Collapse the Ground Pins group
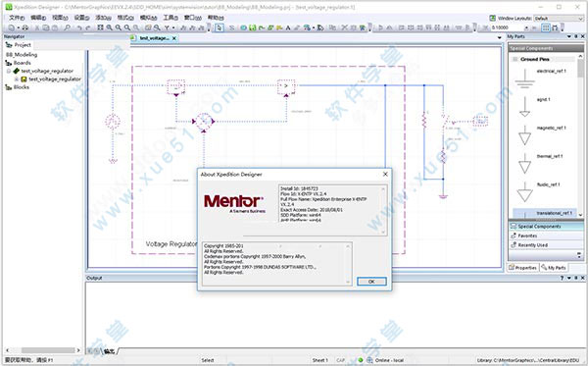This screenshot has width=588, height=366. 515,59
